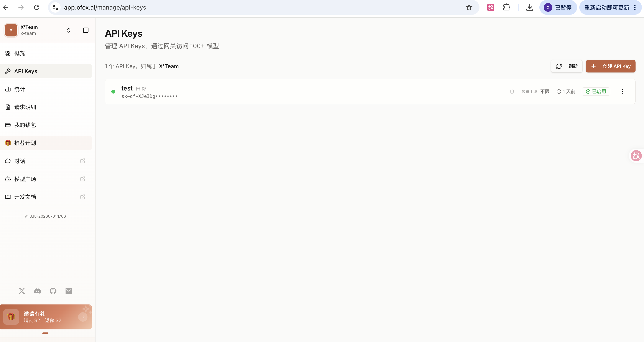Open the test key three-dot menu
Viewport: 644px width, 342px height.
(x=623, y=92)
